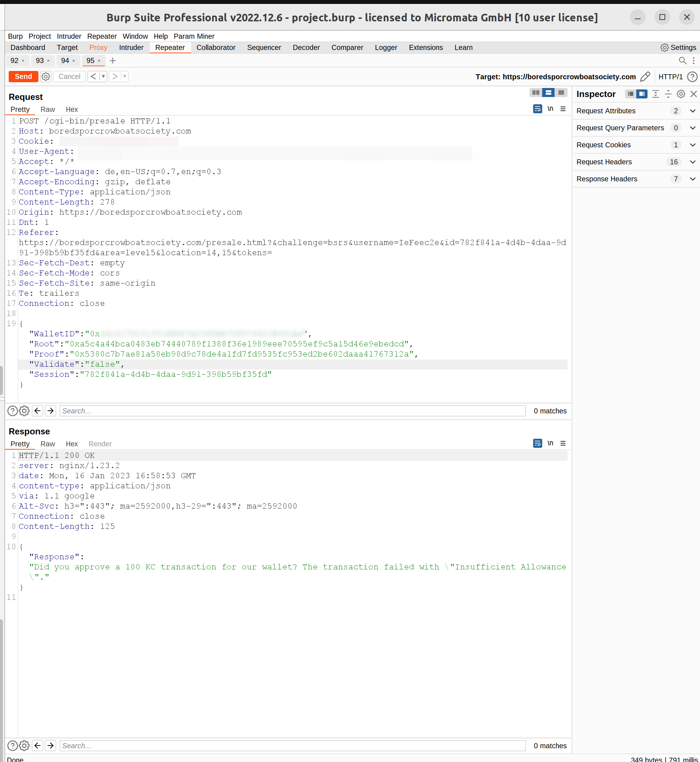Open help icon beside the response search bar
The width and height of the screenshot is (700, 762).
(13, 745)
